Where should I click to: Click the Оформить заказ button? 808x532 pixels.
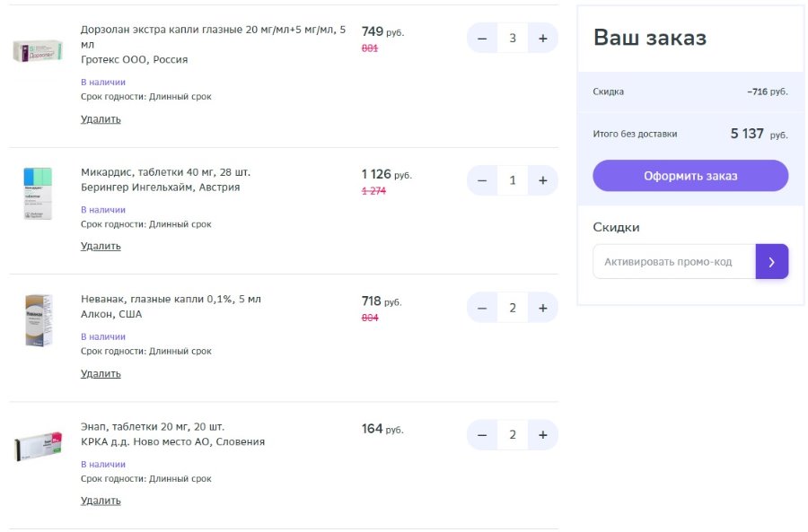coord(690,176)
